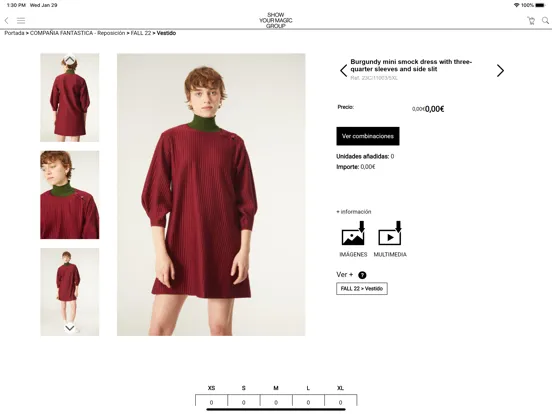Open the hamburger menu
This screenshot has height=414, width=552.
[x=21, y=21]
